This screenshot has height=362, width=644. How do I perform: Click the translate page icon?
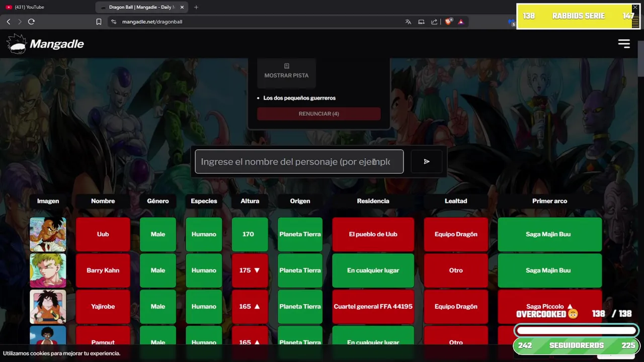(x=408, y=22)
